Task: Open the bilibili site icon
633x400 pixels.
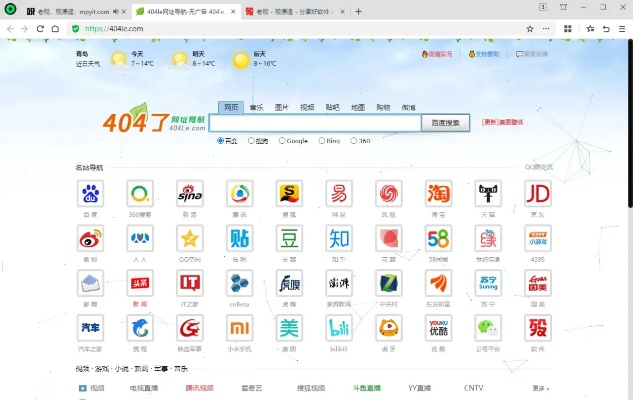Action: click(x=339, y=328)
